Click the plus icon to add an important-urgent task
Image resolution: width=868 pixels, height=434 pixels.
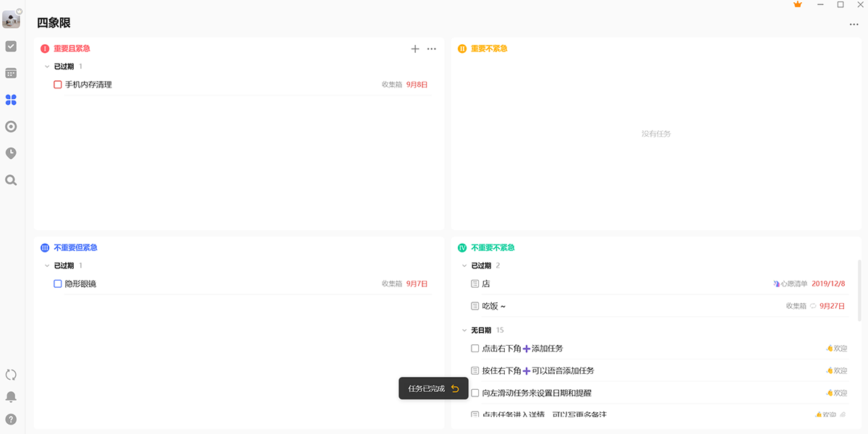pos(415,49)
